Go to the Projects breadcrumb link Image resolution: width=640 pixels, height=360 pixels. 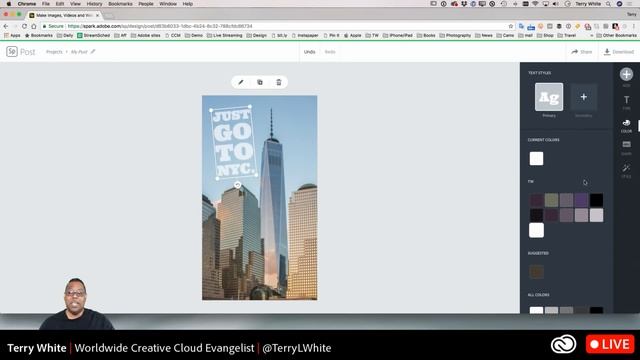[x=54, y=52]
